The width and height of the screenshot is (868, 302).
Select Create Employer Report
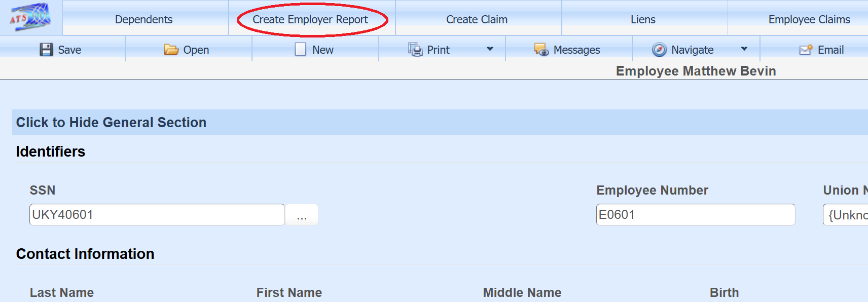310,19
